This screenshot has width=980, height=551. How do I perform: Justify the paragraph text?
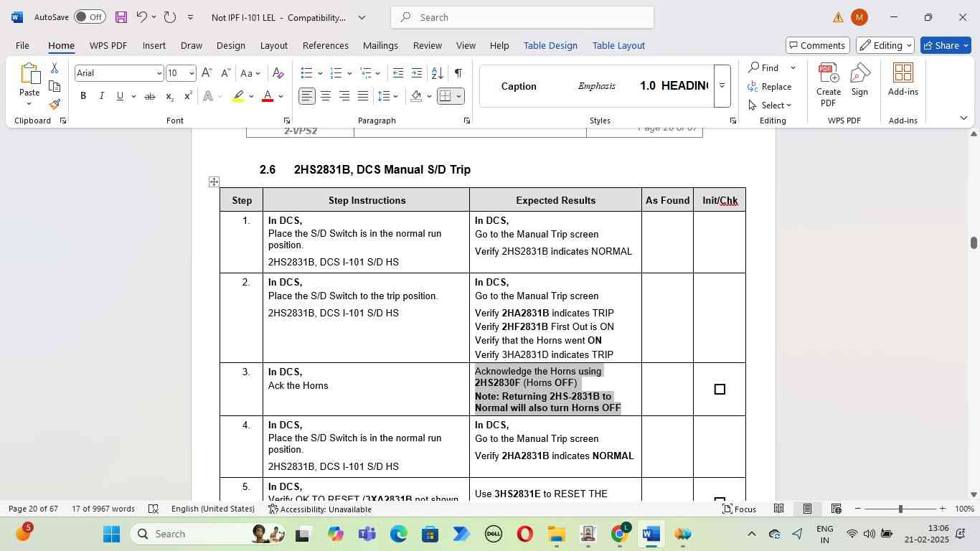tap(363, 96)
